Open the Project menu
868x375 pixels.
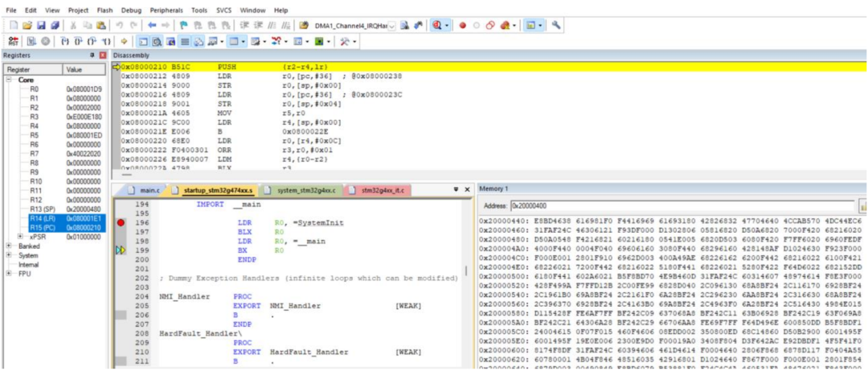(79, 10)
